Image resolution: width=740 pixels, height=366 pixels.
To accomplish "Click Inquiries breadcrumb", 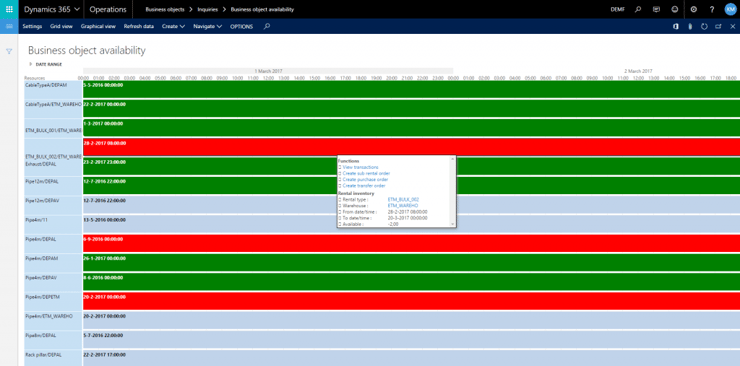I will click(x=208, y=9).
